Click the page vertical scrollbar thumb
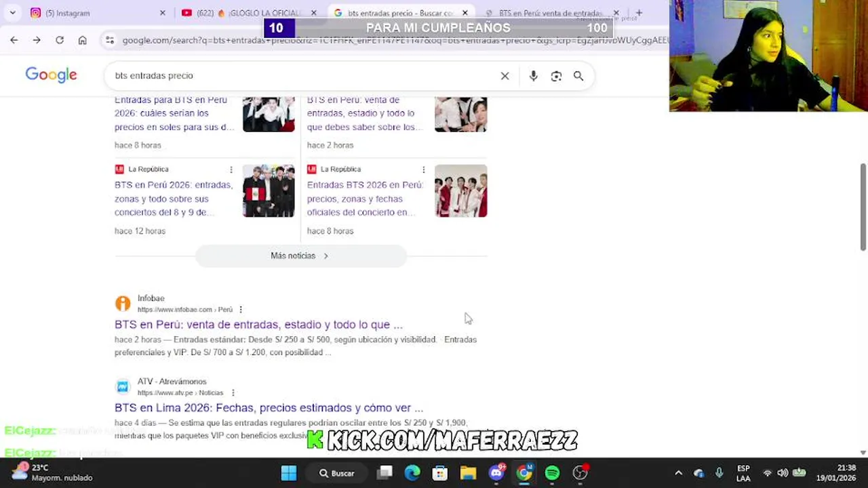The image size is (868, 488). [863, 207]
